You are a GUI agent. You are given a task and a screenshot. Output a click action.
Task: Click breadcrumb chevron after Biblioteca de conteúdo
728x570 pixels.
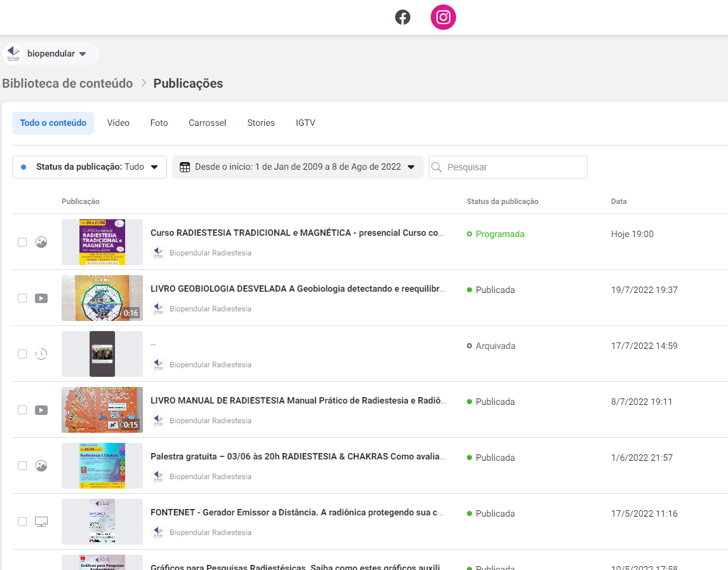pos(144,83)
